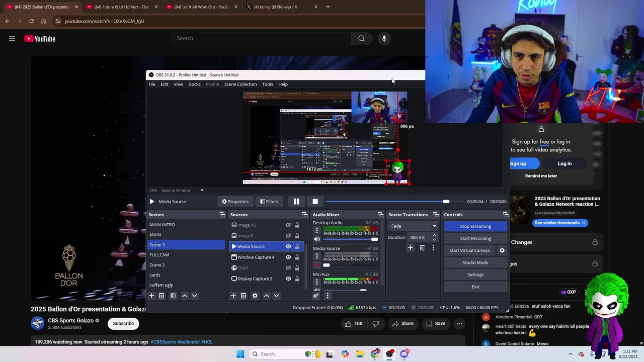Adjust the Desktop Audio volume slider
This screenshot has height=362, width=644.
tap(350, 239)
